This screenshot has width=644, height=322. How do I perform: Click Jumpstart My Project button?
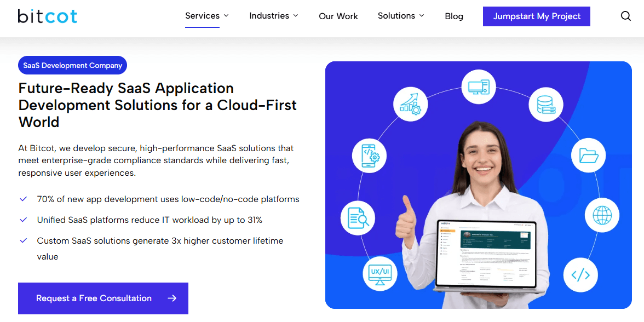[x=536, y=16]
